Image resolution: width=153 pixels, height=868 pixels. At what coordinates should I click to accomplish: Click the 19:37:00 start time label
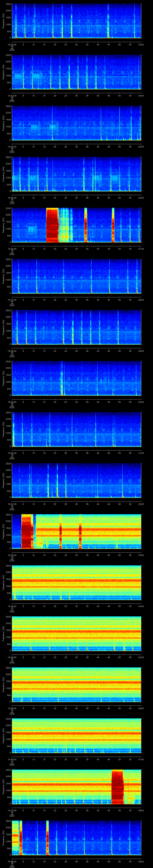(12, 810)
